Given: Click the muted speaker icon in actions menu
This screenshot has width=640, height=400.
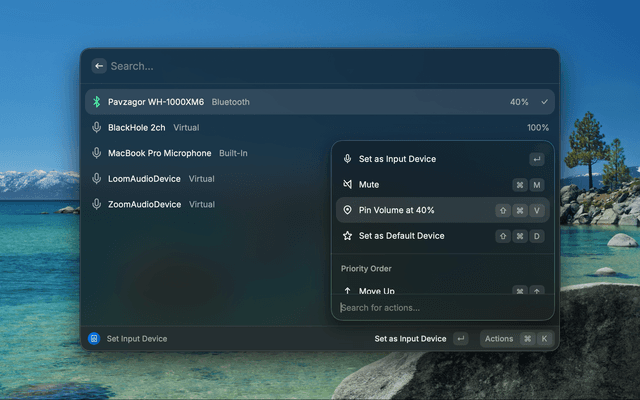Looking at the screenshot, I should (348, 185).
